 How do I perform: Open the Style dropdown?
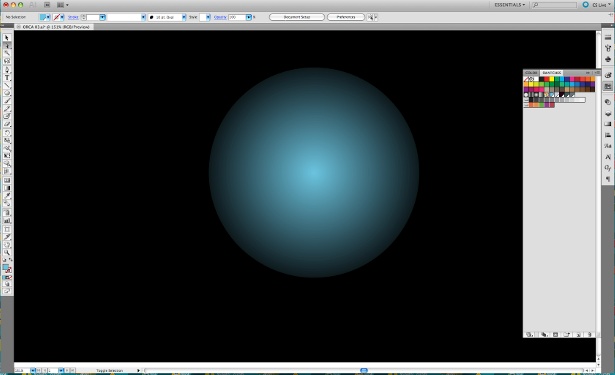[208, 17]
